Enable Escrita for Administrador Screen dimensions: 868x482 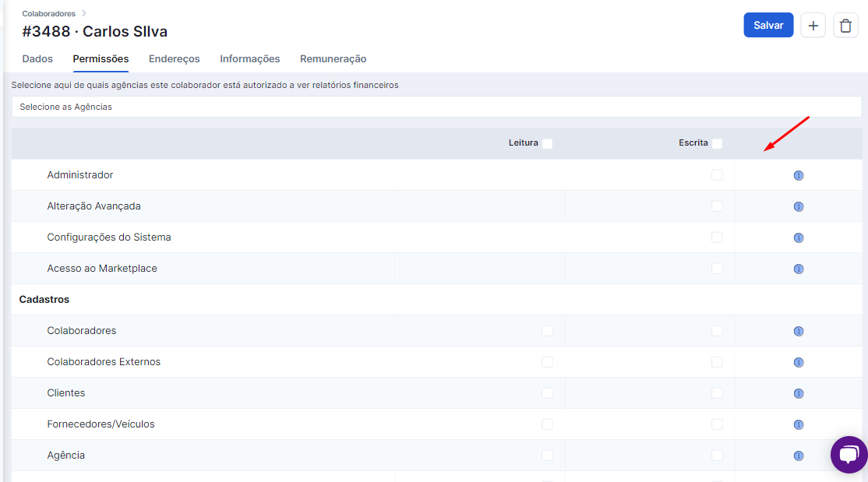(717, 175)
